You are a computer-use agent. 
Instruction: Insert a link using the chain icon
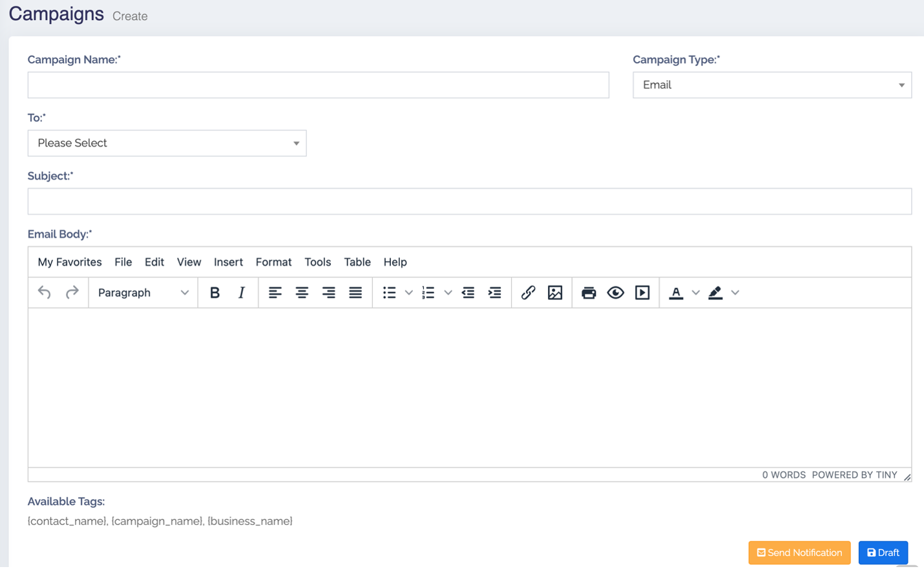528,293
